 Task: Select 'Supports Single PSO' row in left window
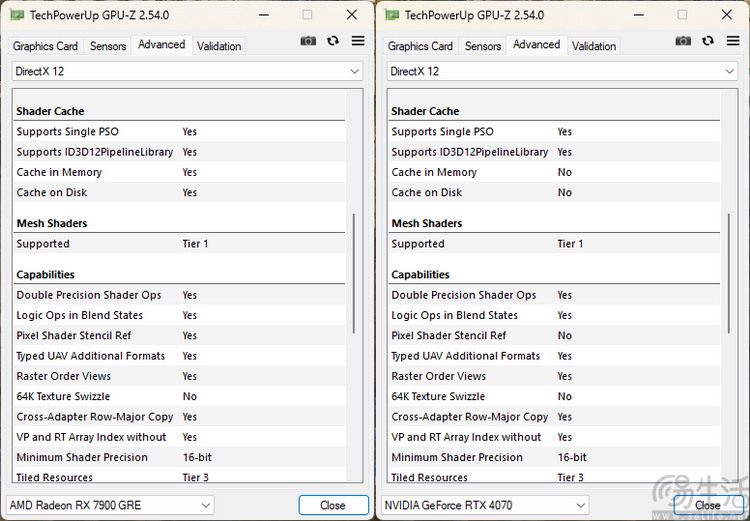pyautogui.click(x=179, y=132)
